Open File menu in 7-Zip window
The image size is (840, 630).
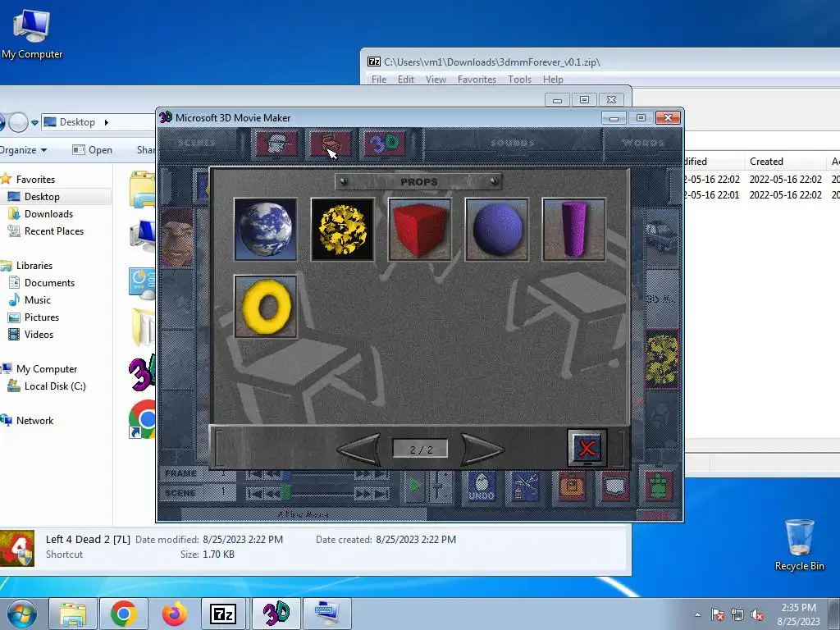[379, 80]
